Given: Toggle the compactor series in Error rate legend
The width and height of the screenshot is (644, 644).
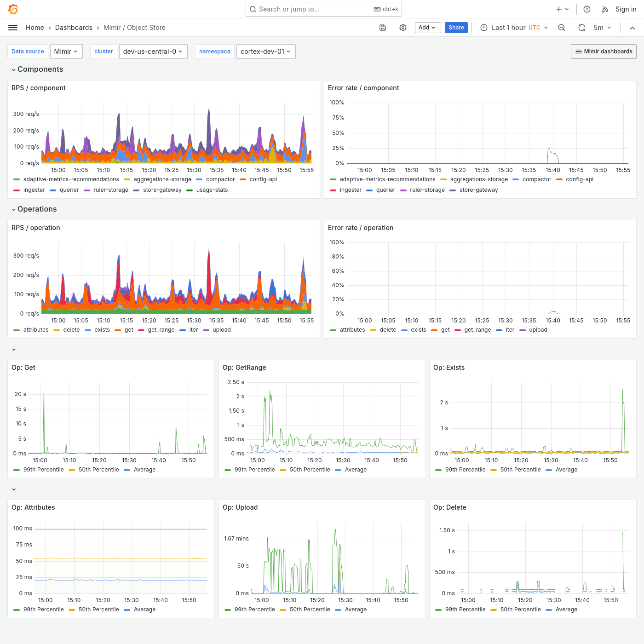Looking at the screenshot, I should tap(537, 179).
